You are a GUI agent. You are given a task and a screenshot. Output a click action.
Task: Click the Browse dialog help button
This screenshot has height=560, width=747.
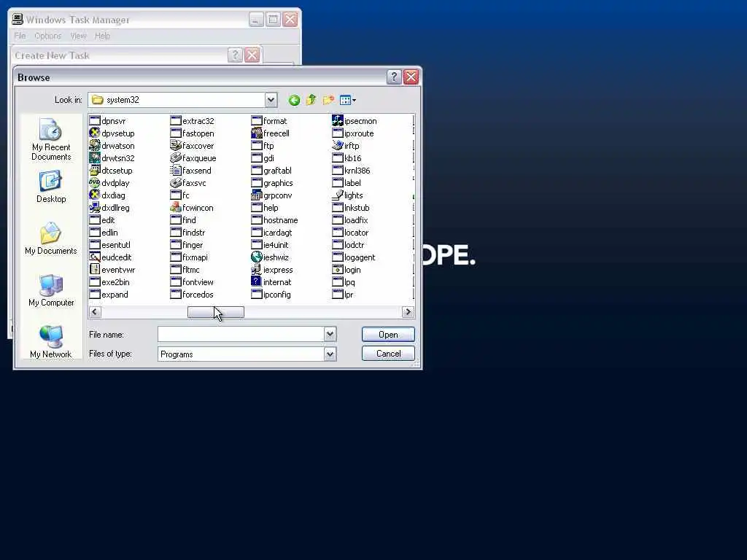click(394, 77)
